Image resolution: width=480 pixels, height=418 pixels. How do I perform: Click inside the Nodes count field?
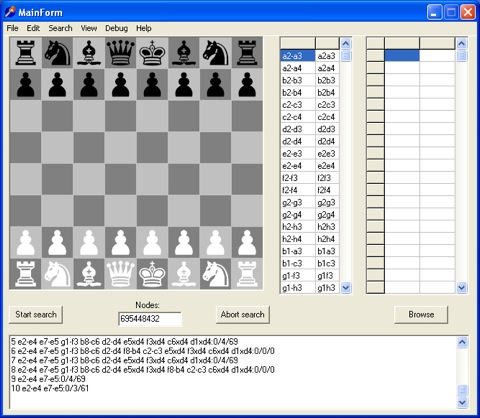tap(150, 319)
